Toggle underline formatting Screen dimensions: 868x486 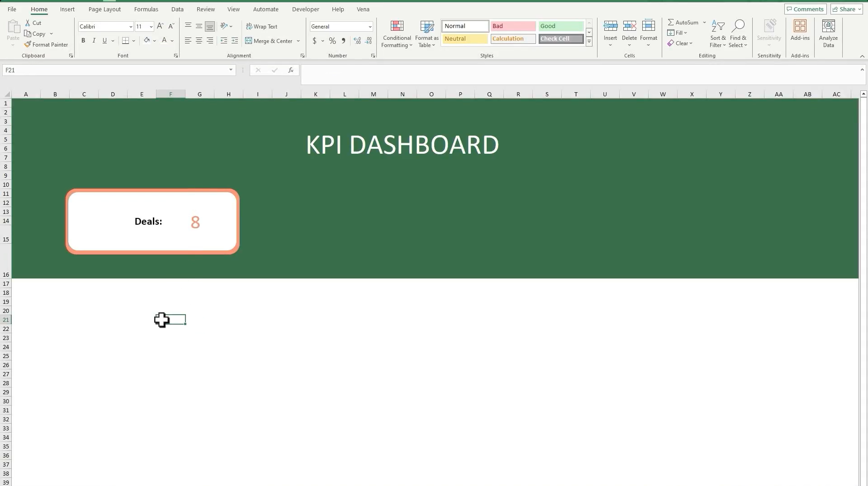pos(104,41)
